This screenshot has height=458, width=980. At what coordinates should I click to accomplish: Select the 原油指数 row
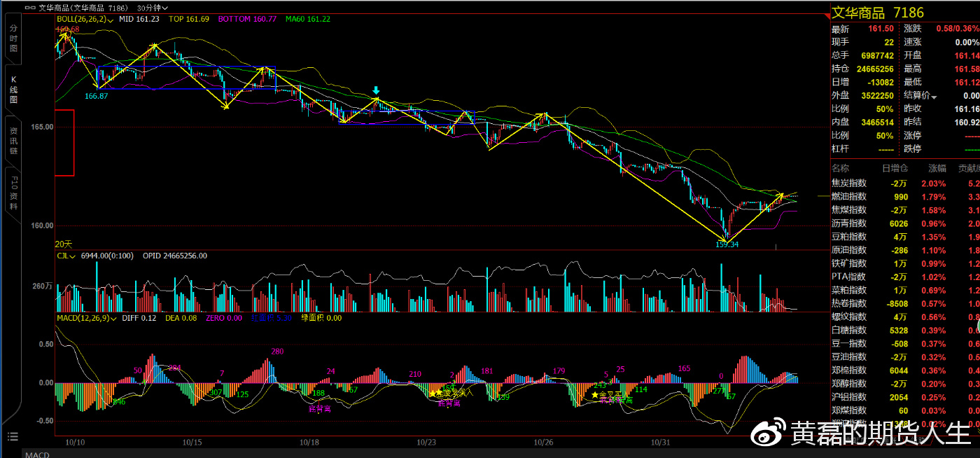tap(904, 250)
